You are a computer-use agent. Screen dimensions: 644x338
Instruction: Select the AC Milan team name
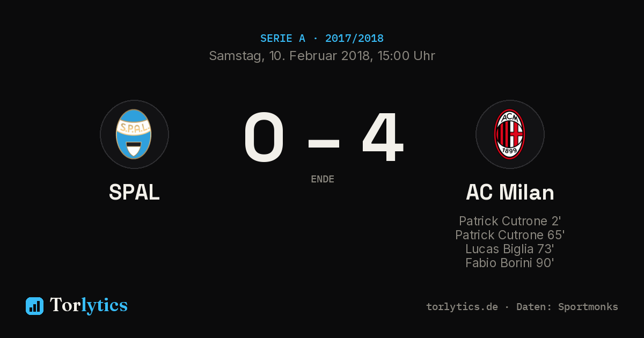(510, 192)
